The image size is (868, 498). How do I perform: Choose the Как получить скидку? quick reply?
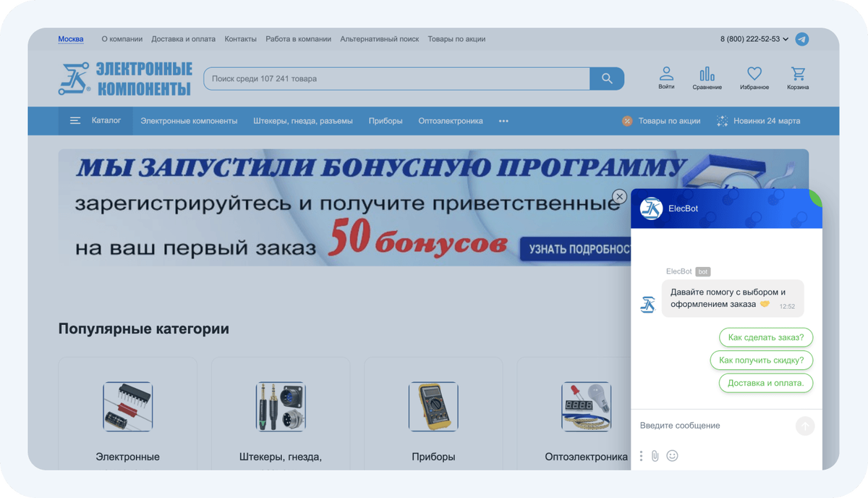click(762, 360)
